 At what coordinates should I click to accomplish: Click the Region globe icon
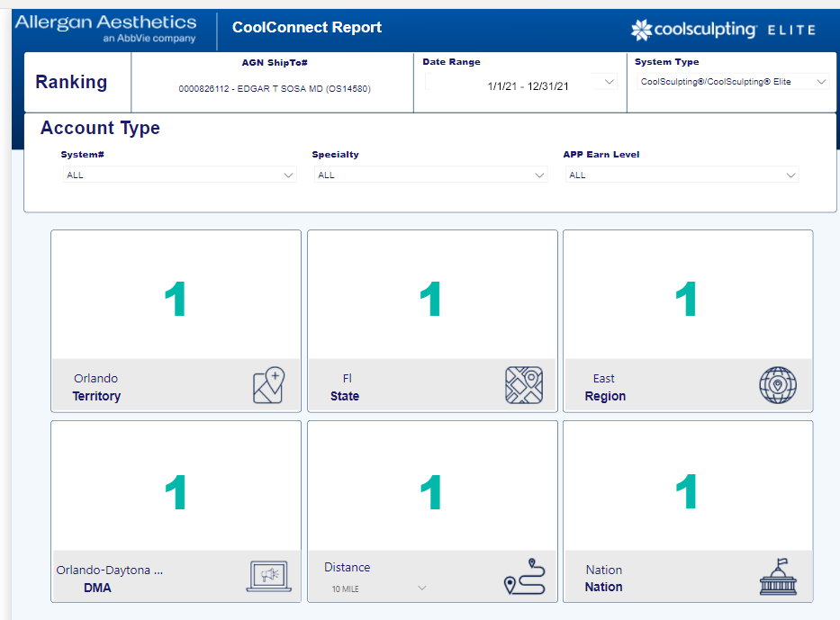[778, 385]
